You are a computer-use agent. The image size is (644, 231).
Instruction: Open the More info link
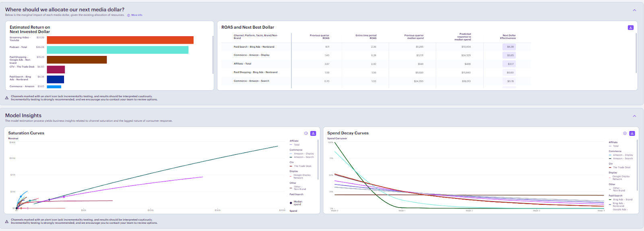(136, 15)
